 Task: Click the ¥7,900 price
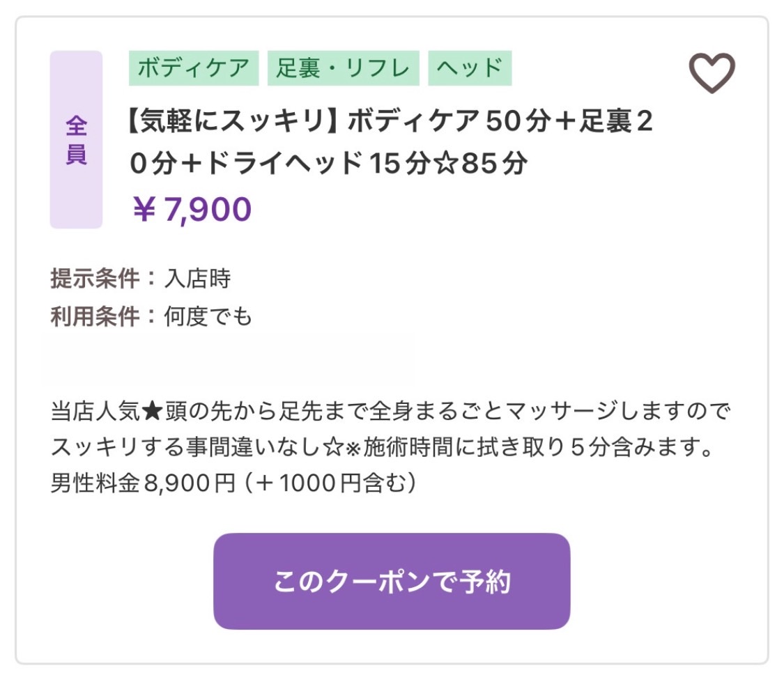(192, 209)
